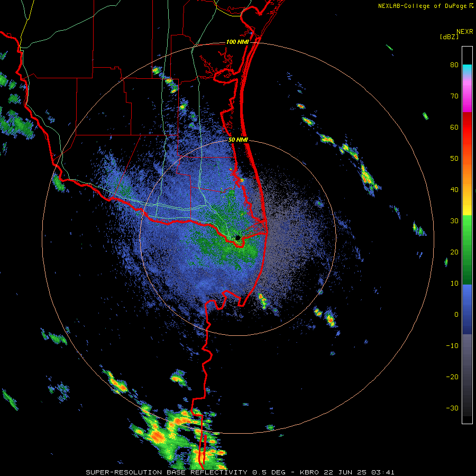Select the 40 value on the dBZ scale
The image size is (476, 476).
click(x=454, y=190)
